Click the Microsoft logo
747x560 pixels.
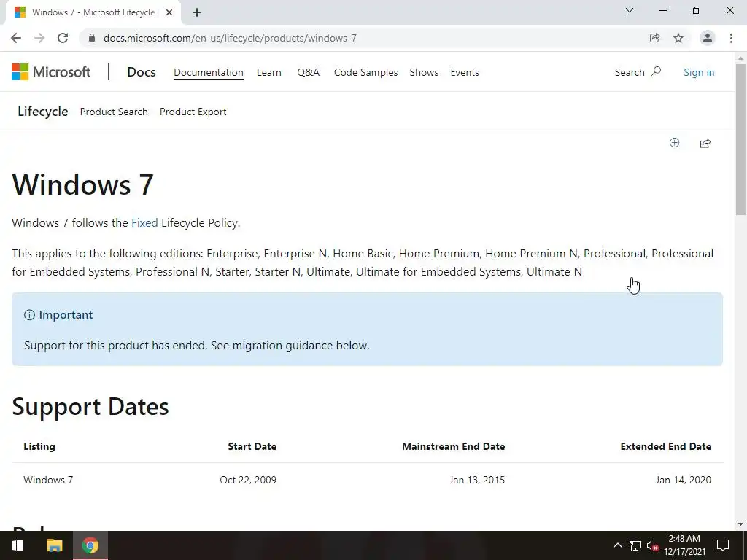click(x=51, y=72)
